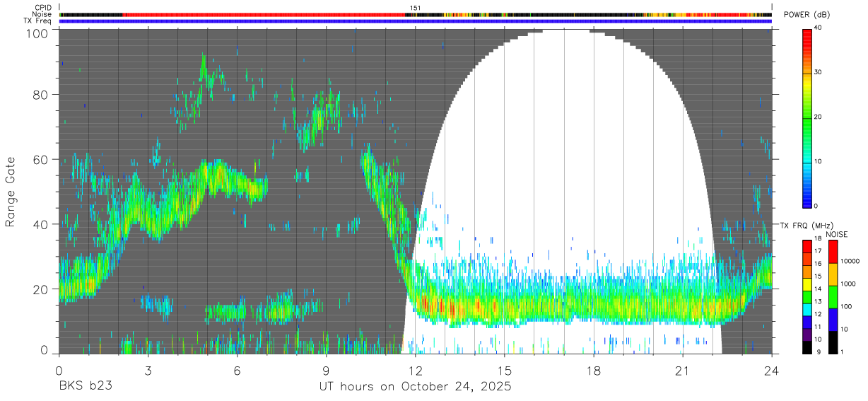Viewport: 868px width, 401px height.
Task: Click noise scale value '10000'
Action: coord(851,261)
